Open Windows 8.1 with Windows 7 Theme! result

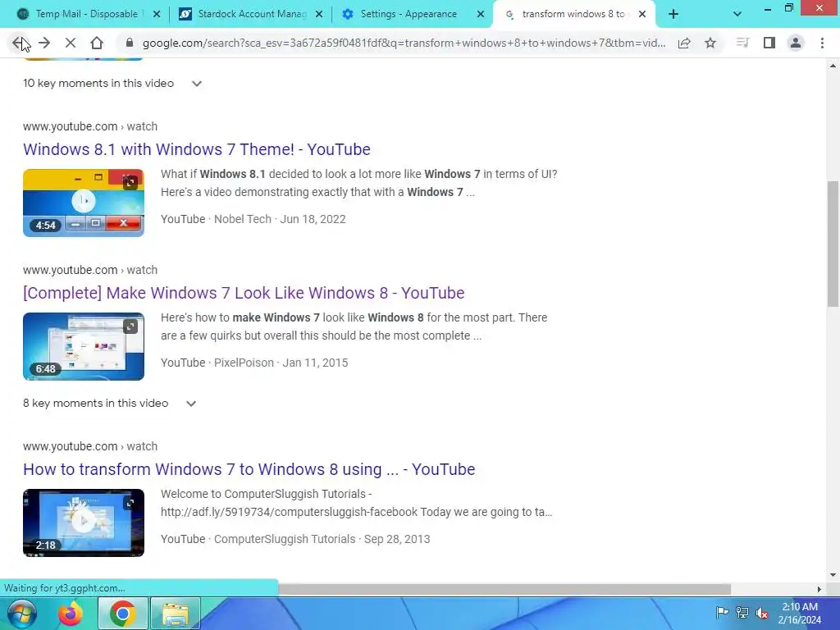(x=197, y=149)
